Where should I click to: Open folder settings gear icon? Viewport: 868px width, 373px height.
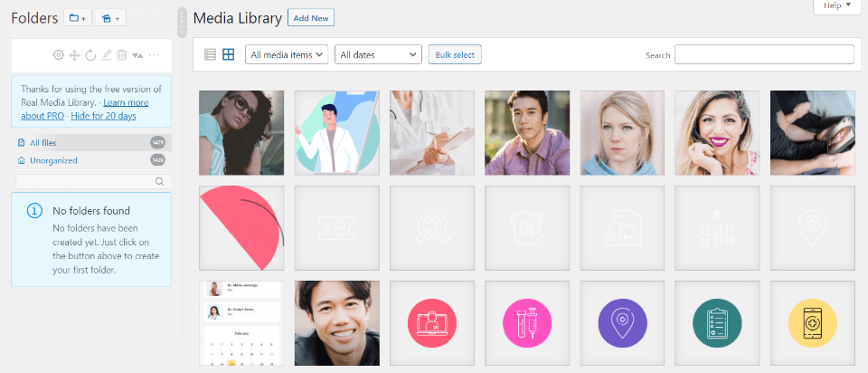[58, 55]
